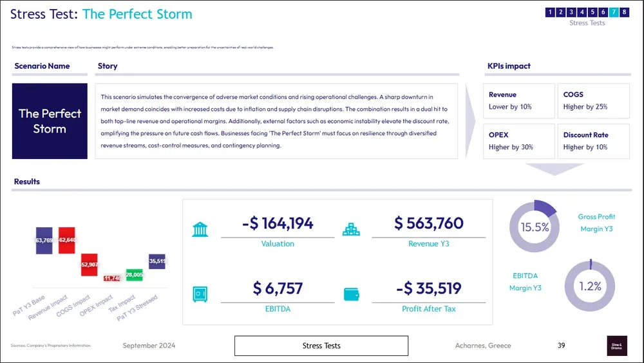Open section 4 from the number navigator
644x363 pixels.
[x=582, y=12]
